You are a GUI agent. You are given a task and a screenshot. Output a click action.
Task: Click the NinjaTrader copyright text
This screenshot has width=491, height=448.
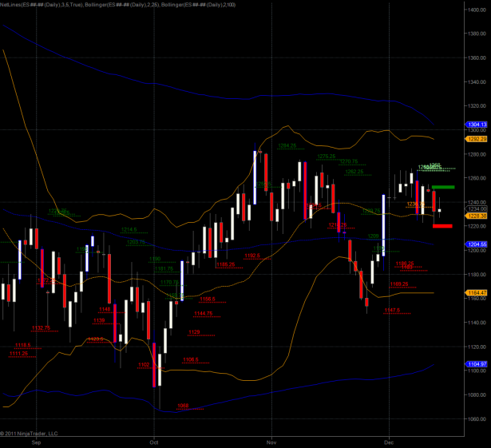point(32,434)
